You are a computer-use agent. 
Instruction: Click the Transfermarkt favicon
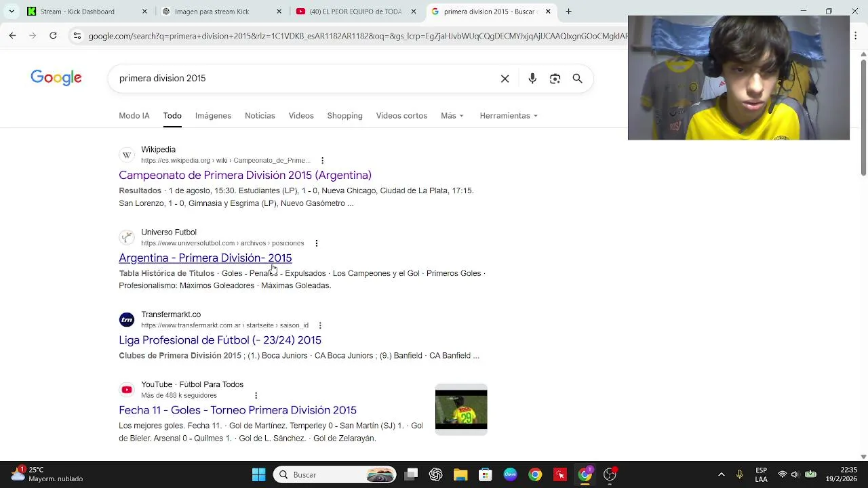[x=127, y=319]
